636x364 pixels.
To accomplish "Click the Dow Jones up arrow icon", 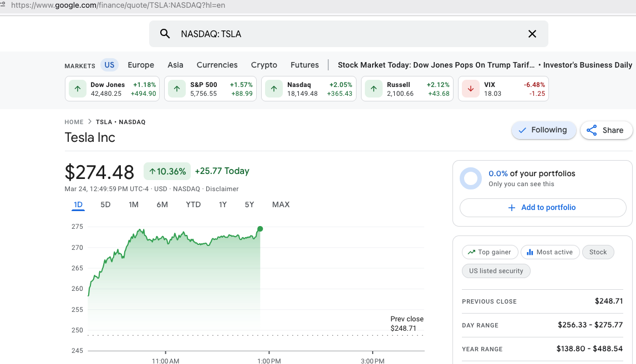I will (x=78, y=89).
